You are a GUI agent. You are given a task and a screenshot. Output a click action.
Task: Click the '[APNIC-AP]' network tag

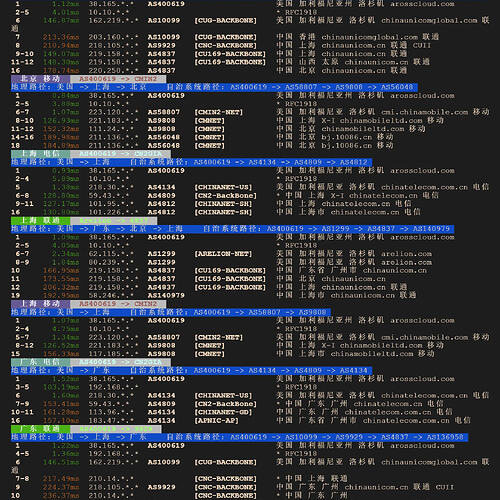pos(217,420)
